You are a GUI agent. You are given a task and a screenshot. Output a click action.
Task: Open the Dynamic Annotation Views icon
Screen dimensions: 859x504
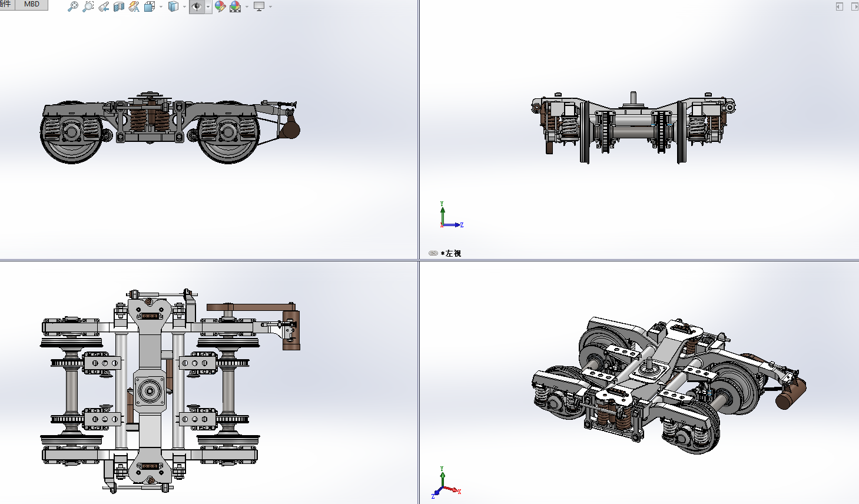[x=134, y=6]
